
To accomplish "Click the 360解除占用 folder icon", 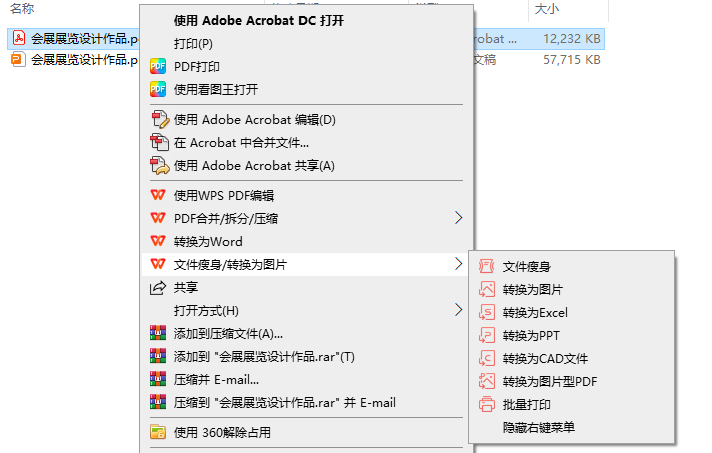I will click(x=158, y=432).
